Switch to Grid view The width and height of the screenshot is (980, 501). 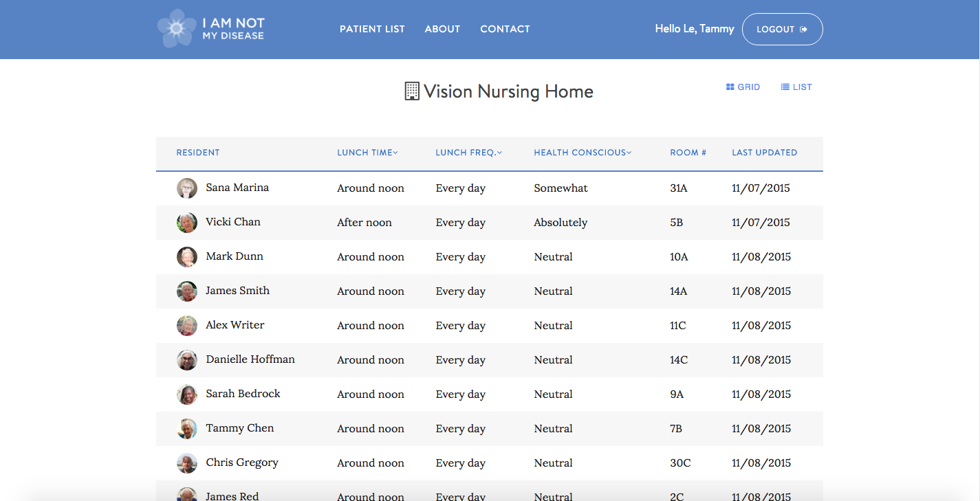(x=743, y=87)
